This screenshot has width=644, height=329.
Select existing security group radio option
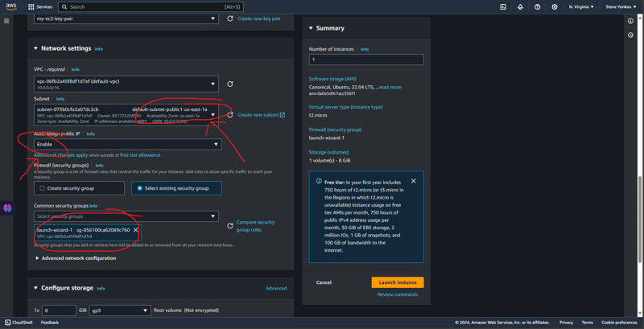click(x=176, y=188)
